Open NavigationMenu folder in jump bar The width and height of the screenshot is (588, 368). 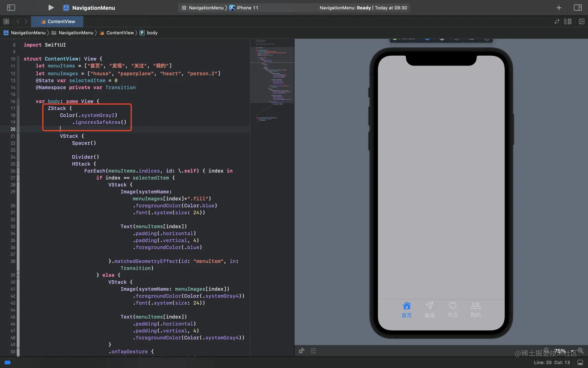72,33
